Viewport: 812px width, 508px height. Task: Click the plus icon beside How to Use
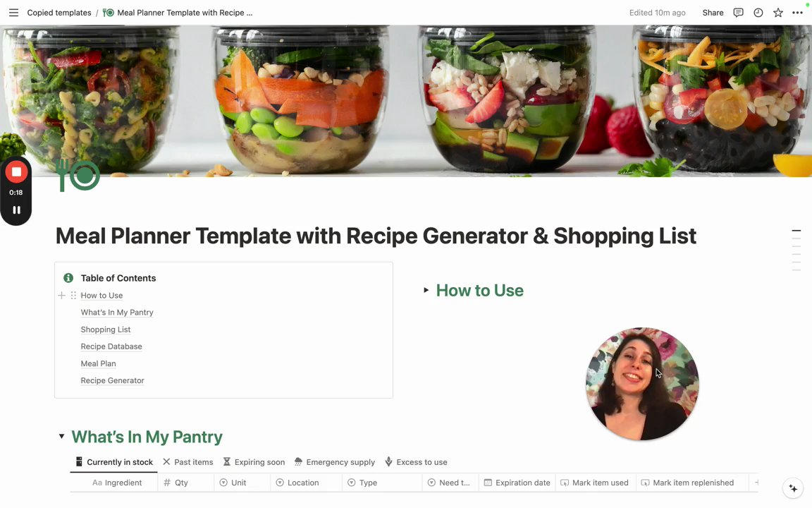pos(61,296)
